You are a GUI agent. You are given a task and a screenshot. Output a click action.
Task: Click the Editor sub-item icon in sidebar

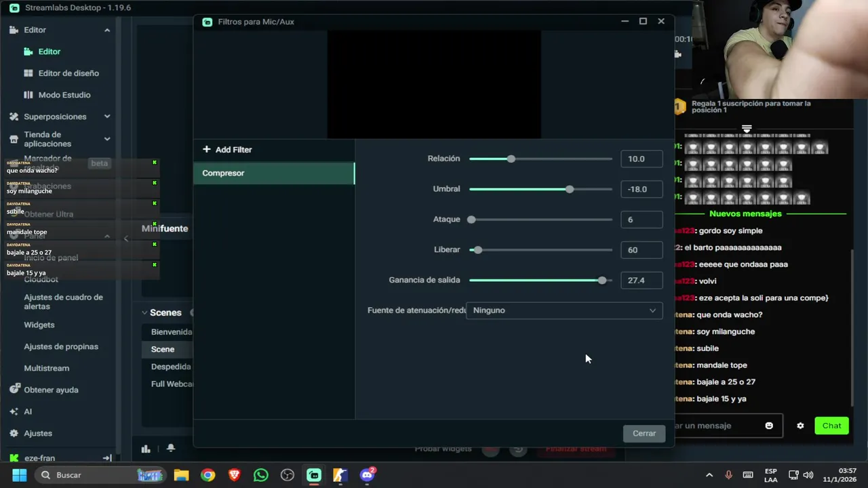coord(28,52)
